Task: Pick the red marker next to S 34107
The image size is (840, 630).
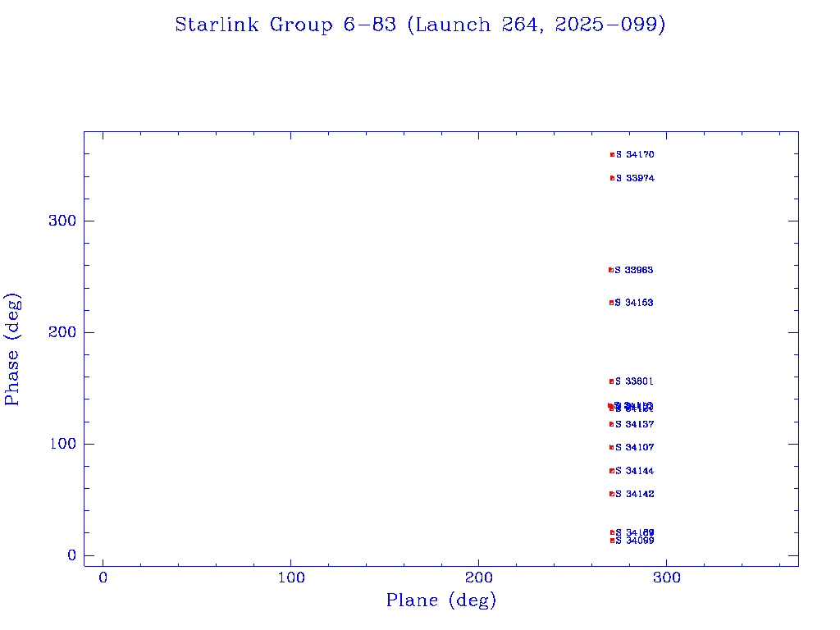Action: click(611, 447)
